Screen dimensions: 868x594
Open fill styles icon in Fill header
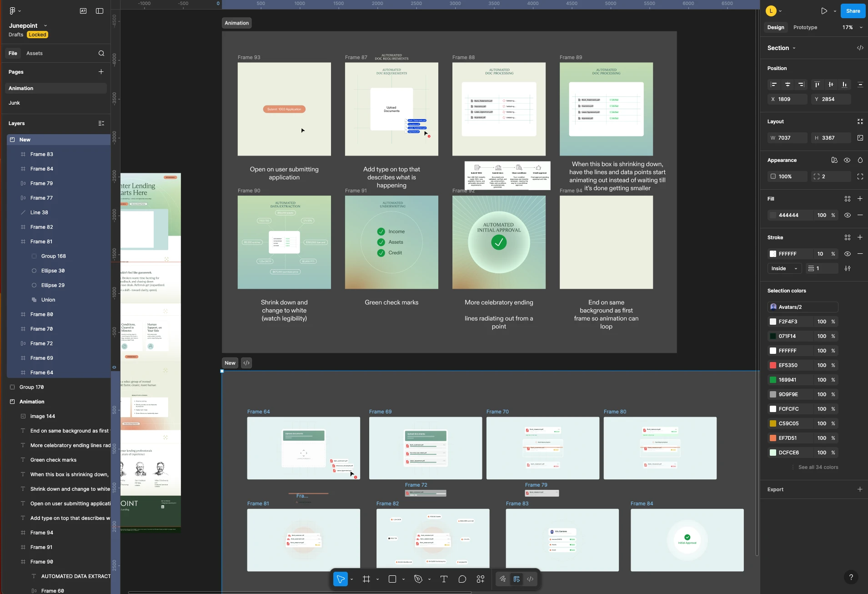coord(848,199)
